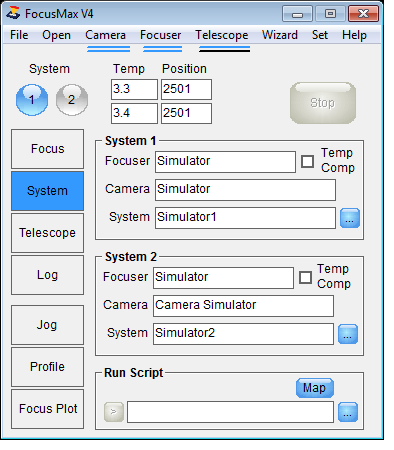Open the Open menu
Viewport: 394px width, 450px height.
coord(56,35)
